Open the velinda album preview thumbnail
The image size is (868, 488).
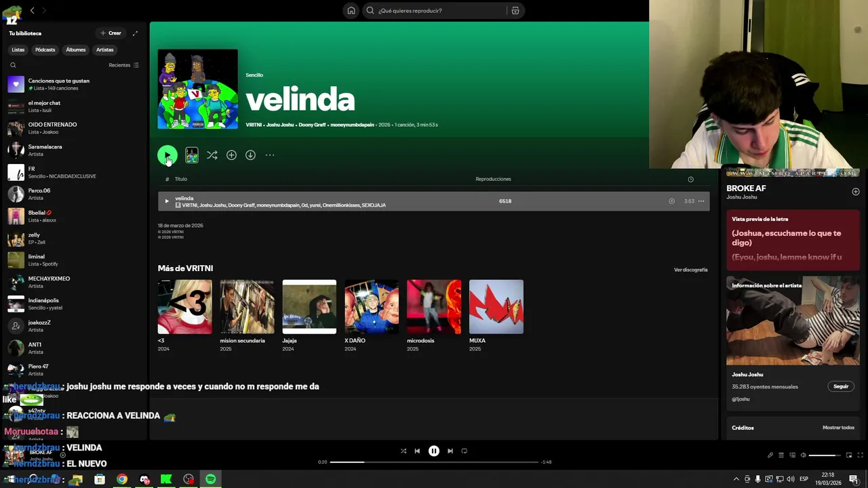(x=192, y=155)
